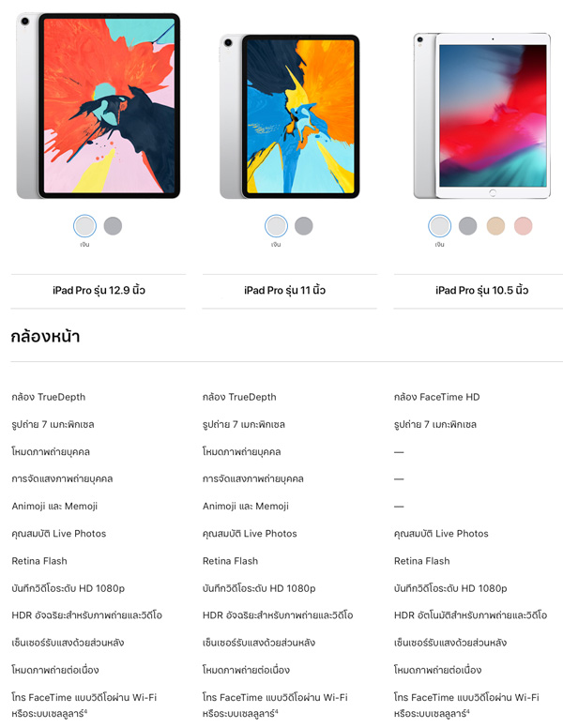Click the กล้องหน้า section heading

(45, 336)
